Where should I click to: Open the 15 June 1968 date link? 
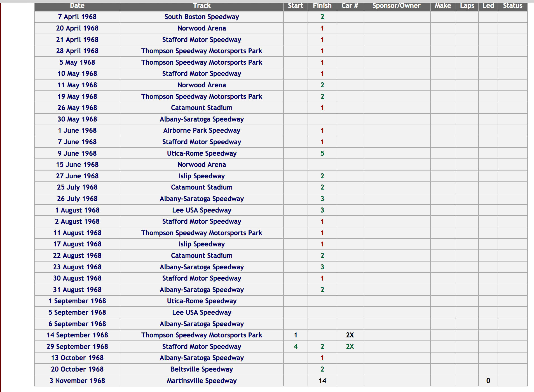pyautogui.click(x=77, y=165)
